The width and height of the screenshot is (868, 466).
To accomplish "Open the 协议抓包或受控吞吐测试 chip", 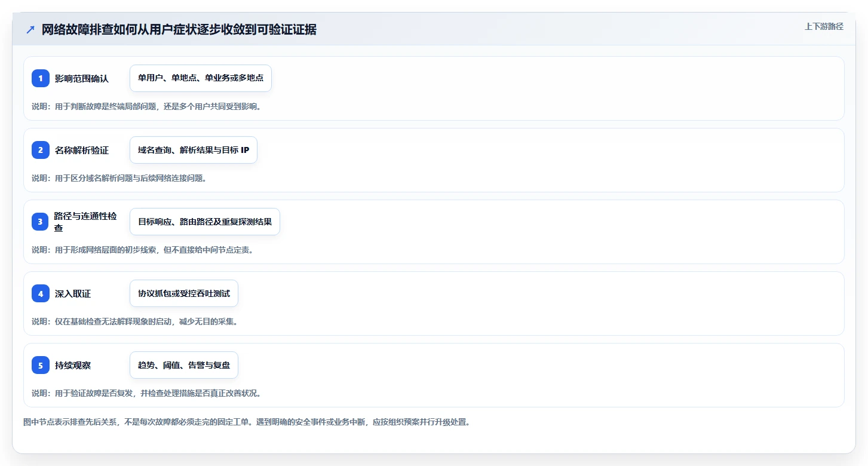I will [184, 293].
